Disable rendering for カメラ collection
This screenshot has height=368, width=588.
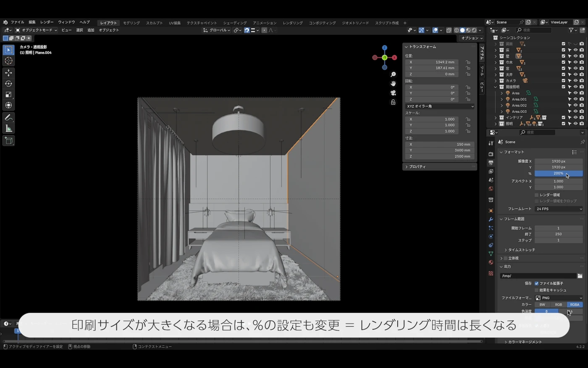tap(582, 81)
